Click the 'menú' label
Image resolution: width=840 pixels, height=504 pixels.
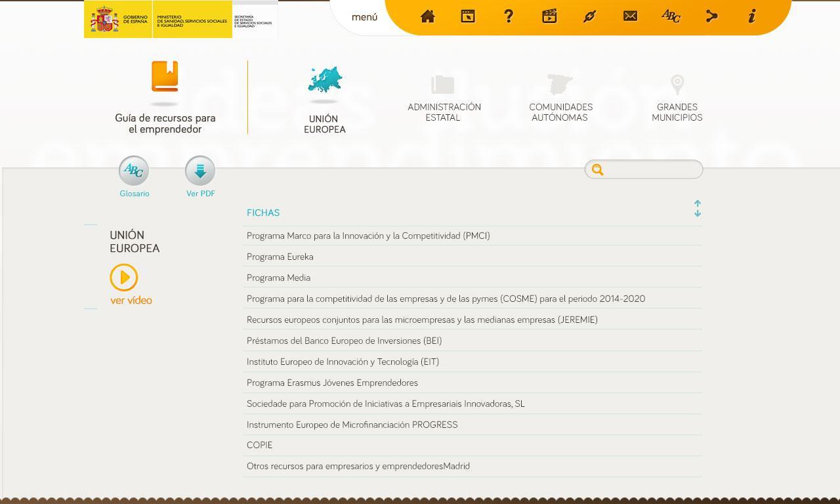(x=364, y=17)
